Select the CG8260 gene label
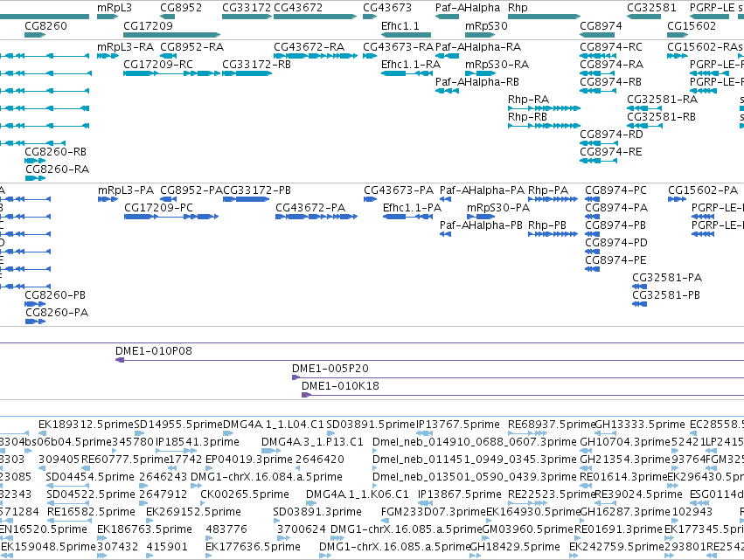The image size is (744, 560). tap(45, 25)
